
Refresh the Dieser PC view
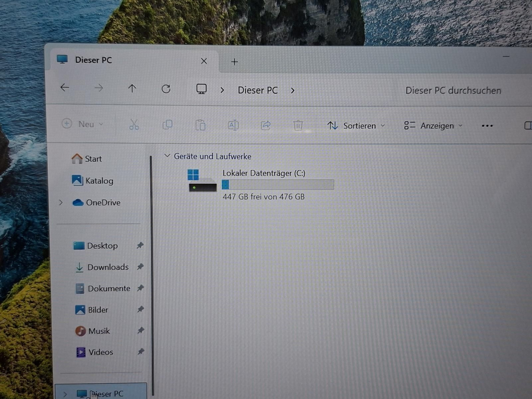pyautogui.click(x=166, y=89)
